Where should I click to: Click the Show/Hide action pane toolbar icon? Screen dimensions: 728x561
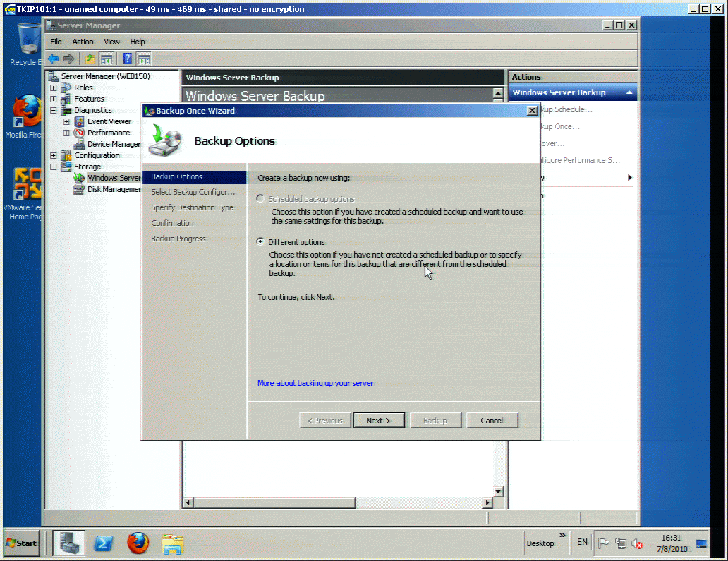(144, 59)
